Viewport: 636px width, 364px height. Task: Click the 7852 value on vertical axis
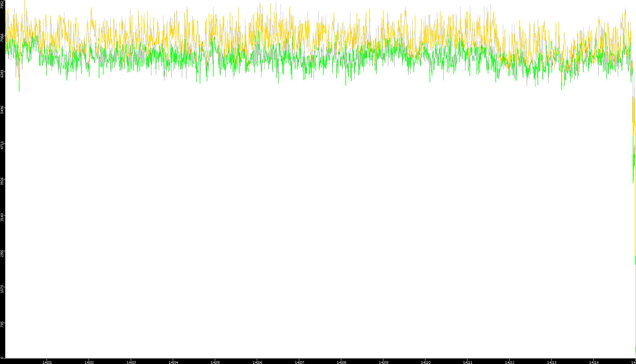(2, 4)
